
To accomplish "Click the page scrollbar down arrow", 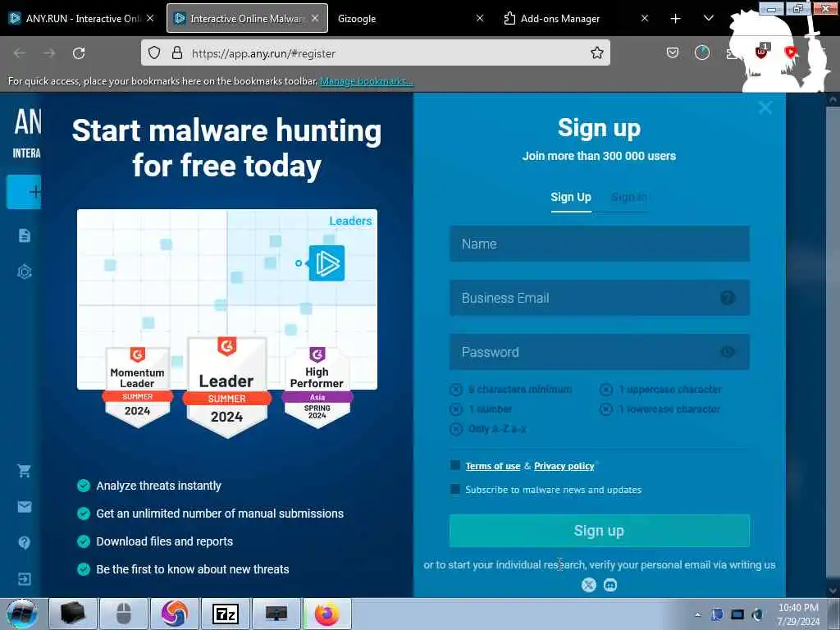I will click(x=833, y=591).
